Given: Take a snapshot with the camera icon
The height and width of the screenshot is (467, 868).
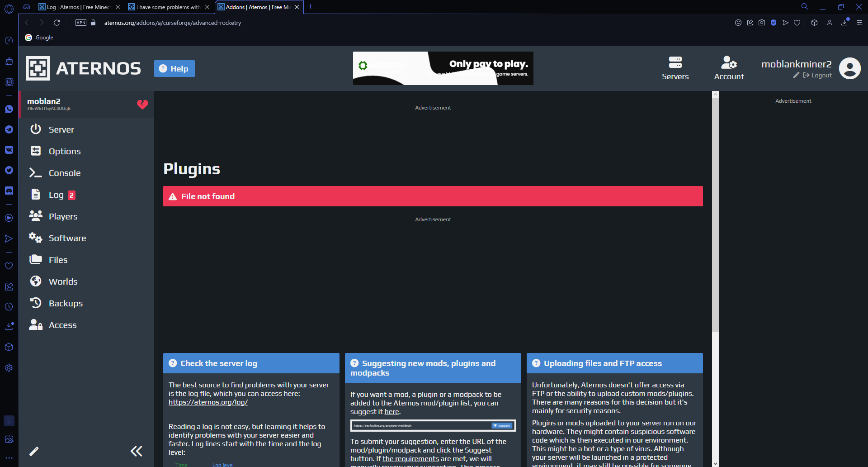Looking at the screenshot, I should tap(762, 23).
